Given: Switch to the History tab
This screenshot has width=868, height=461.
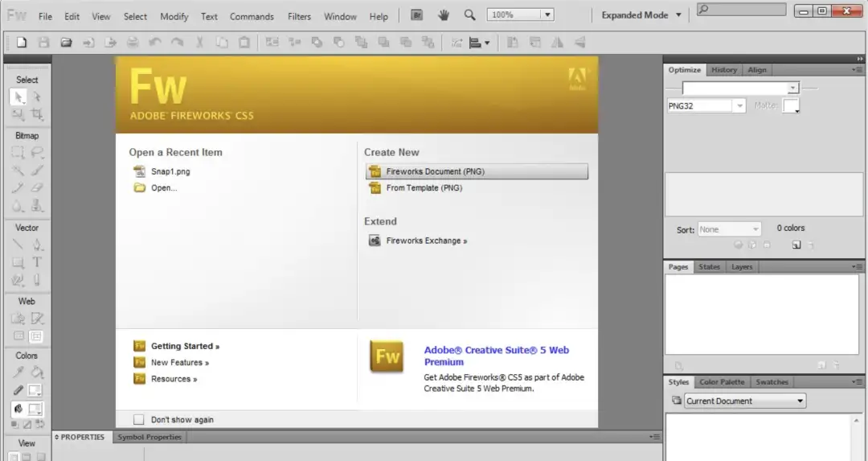Looking at the screenshot, I should click(x=723, y=70).
